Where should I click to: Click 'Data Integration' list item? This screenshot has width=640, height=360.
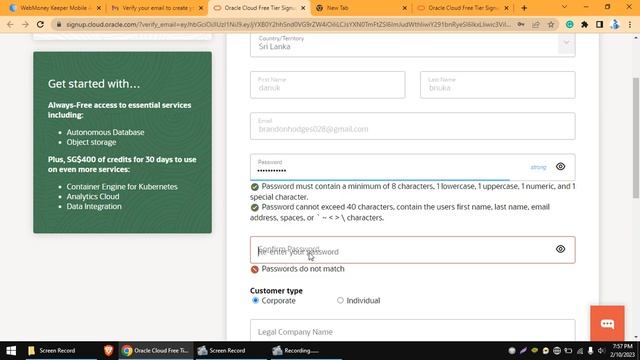[94, 206]
